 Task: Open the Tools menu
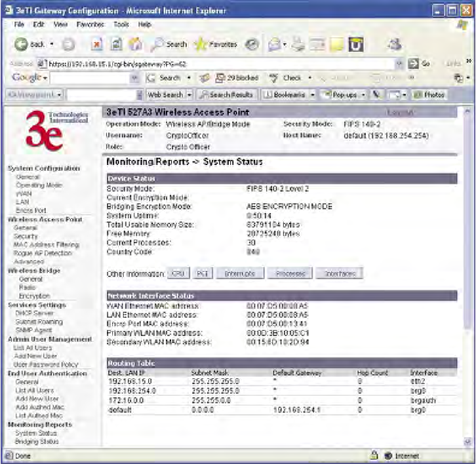pos(121,24)
